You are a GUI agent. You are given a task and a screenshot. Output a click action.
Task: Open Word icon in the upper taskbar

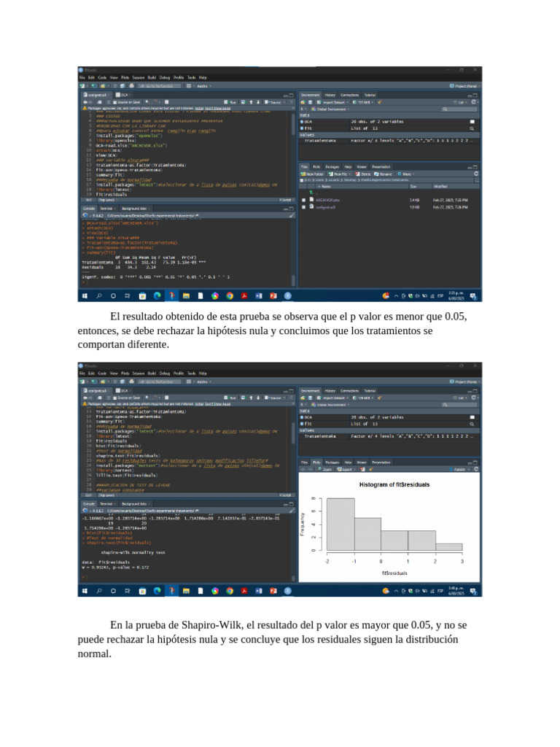point(259,296)
